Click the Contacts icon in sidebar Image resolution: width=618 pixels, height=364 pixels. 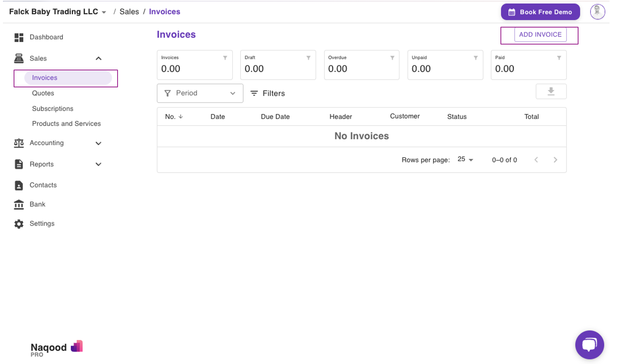(19, 185)
